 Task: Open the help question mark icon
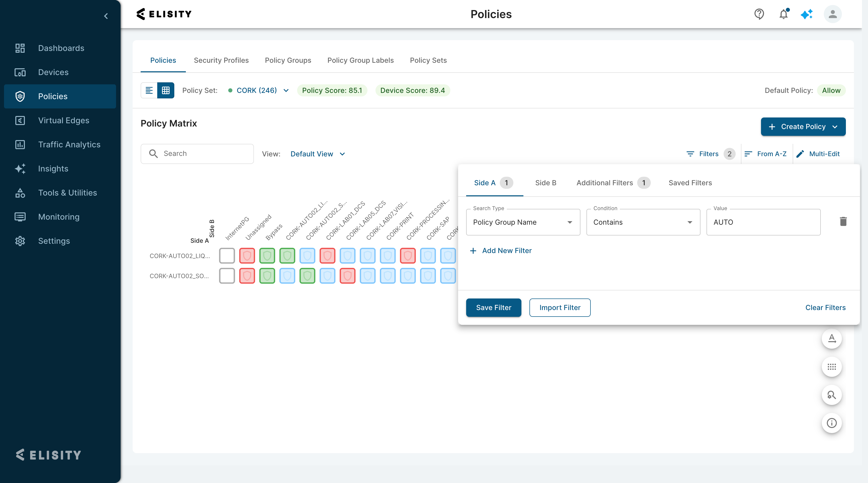(759, 14)
